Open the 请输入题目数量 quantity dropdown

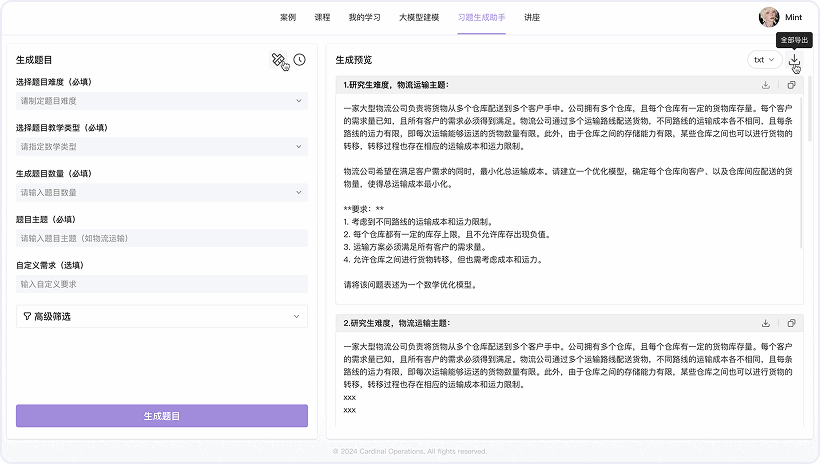(x=162, y=193)
